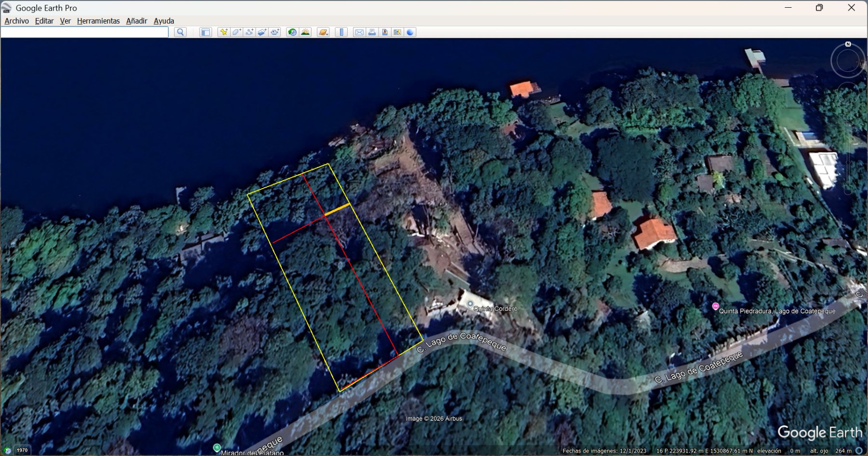
Task: Add an image overlay
Action: pos(262,32)
